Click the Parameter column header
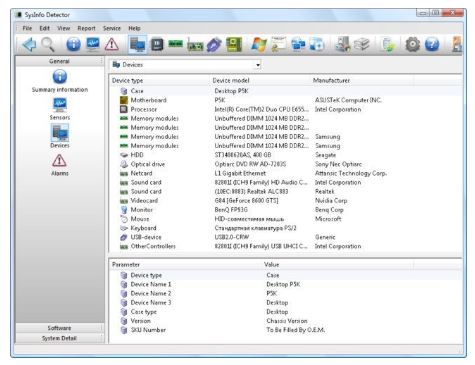The height and width of the screenshot is (365, 475). (x=185, y=264)
